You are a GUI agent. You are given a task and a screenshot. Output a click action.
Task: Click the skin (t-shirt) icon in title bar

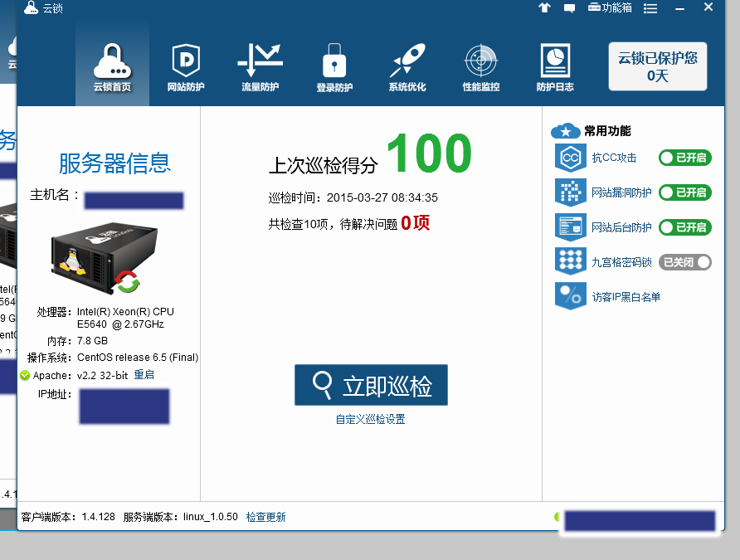(544, 8)
